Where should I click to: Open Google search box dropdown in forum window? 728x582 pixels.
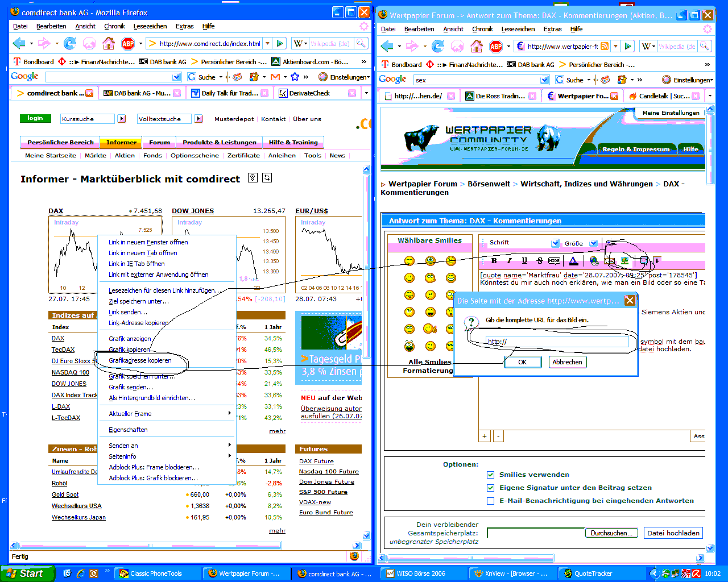pos(545,80)
